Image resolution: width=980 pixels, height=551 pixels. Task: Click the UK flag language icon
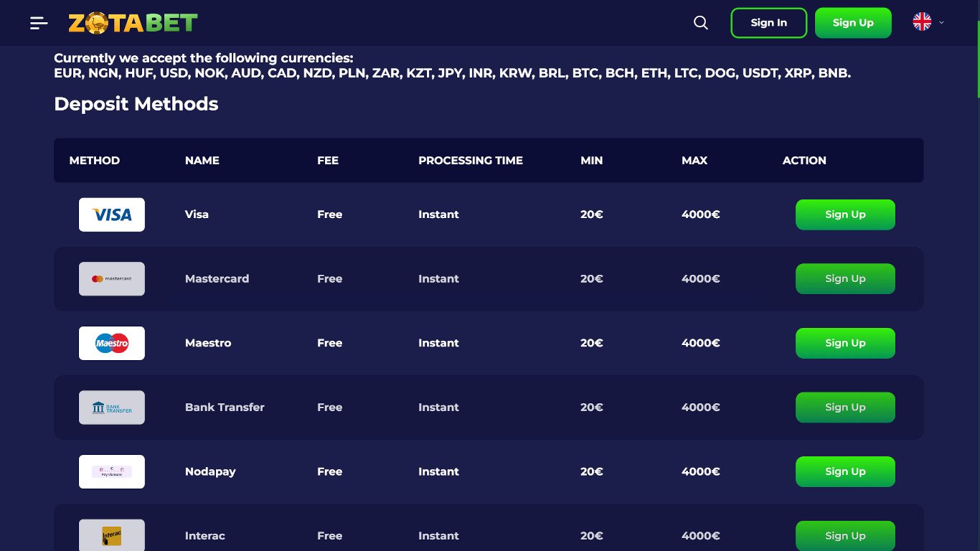(x=922, y=22)
